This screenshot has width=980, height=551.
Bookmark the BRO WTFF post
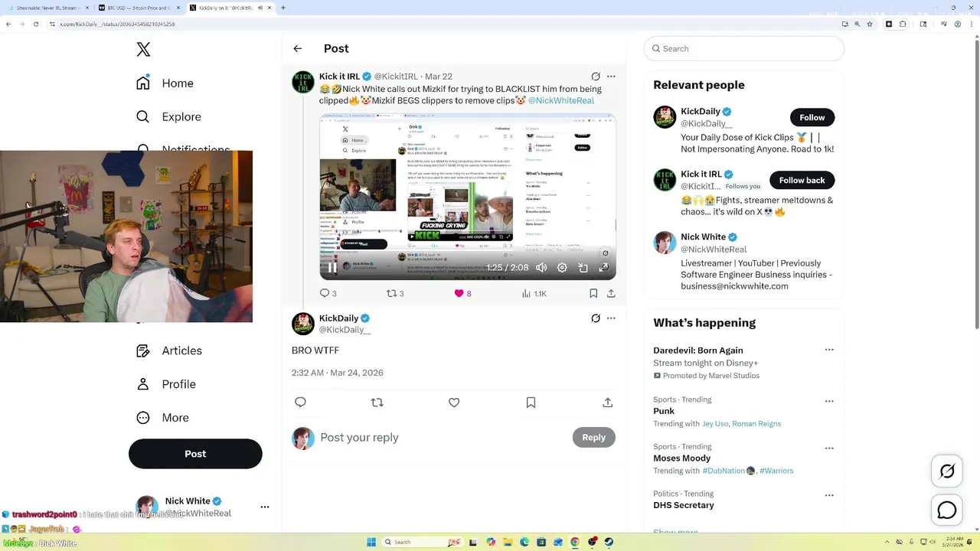coord(531,403)
